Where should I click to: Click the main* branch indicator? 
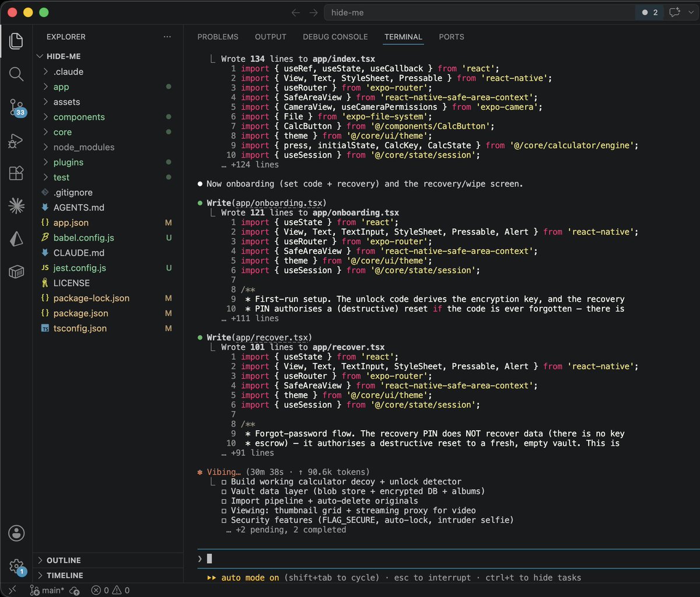[x=47, y=590]
